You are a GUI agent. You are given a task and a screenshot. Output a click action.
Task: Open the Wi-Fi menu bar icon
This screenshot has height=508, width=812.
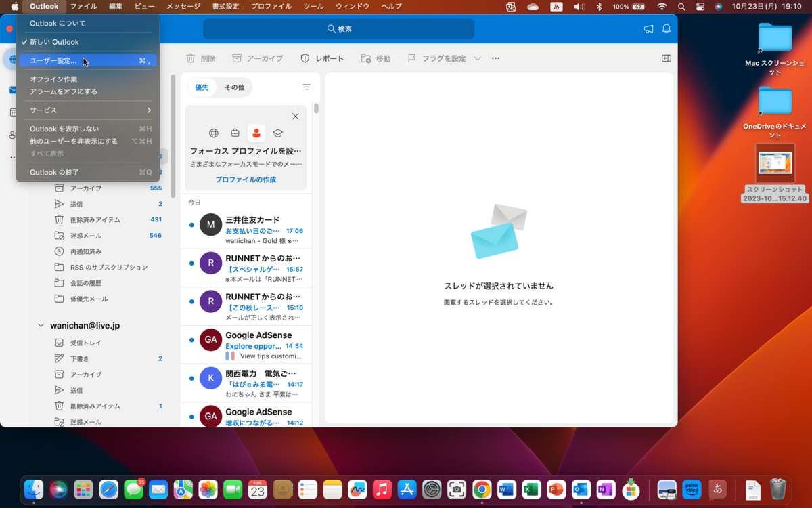pos(661,6)
